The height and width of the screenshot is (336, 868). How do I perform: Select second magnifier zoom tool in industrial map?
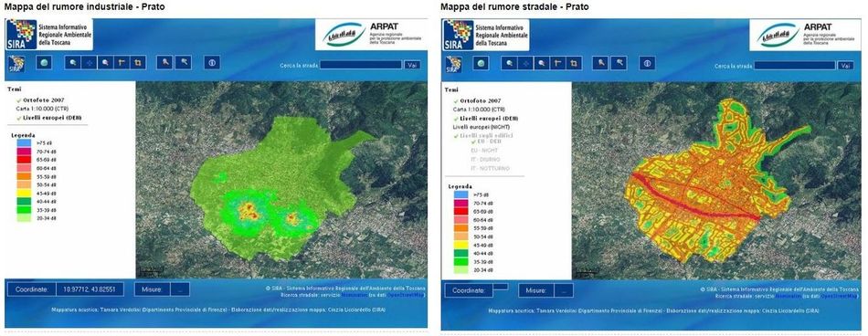point(105,63)
